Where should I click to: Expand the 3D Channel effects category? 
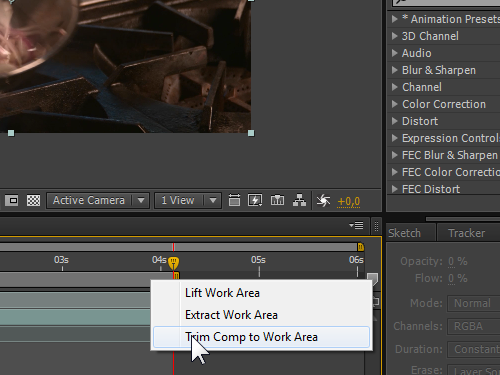click(395, 36)
